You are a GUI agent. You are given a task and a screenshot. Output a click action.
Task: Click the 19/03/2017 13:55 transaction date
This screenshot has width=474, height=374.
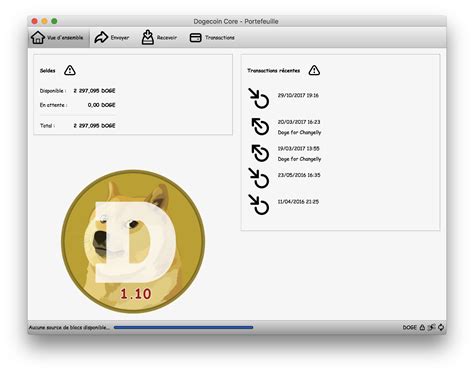299,148
